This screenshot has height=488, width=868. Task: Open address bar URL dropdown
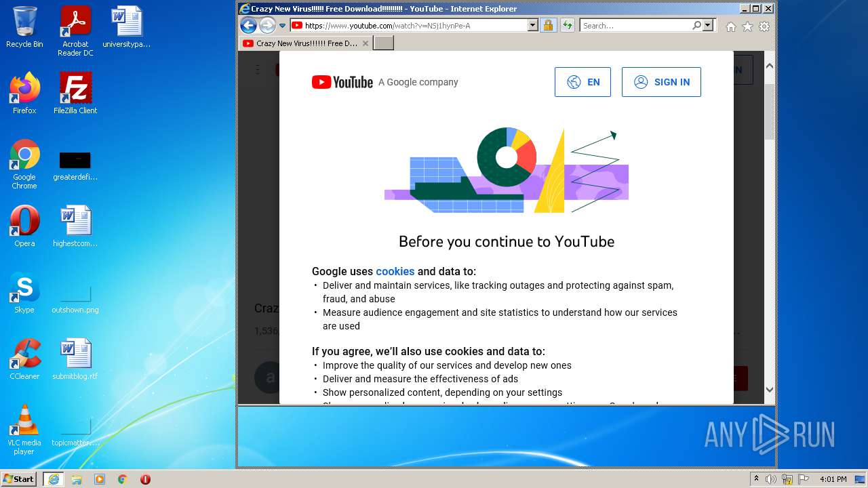[532, 26]
